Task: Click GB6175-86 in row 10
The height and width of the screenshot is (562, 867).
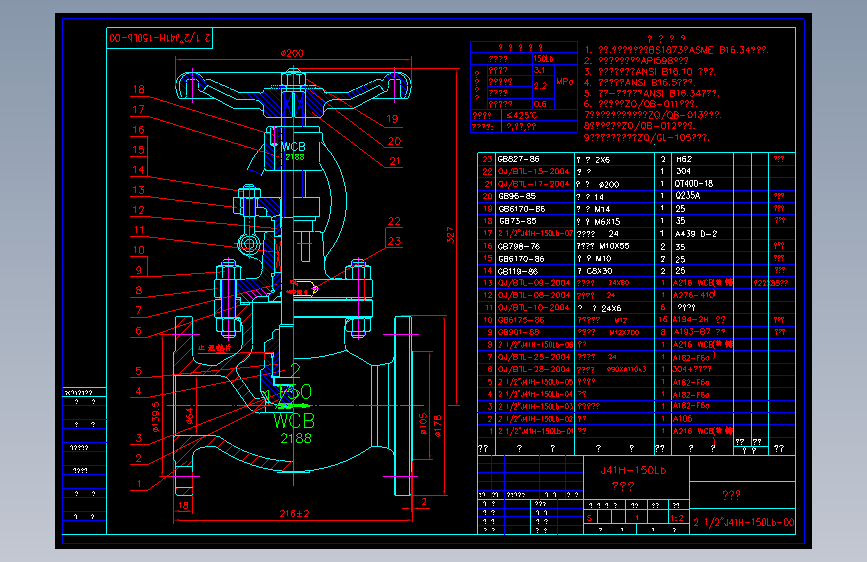Action: (x=521, y=320)
